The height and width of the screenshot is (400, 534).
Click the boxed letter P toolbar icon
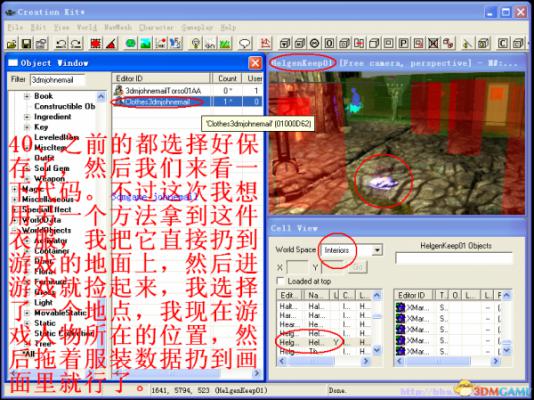tap(403, 44)
